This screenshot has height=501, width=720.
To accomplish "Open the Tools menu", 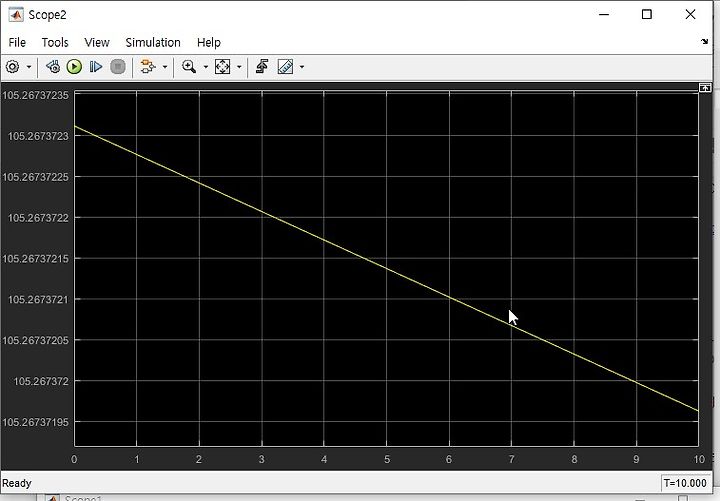I will tap(55, 43).
